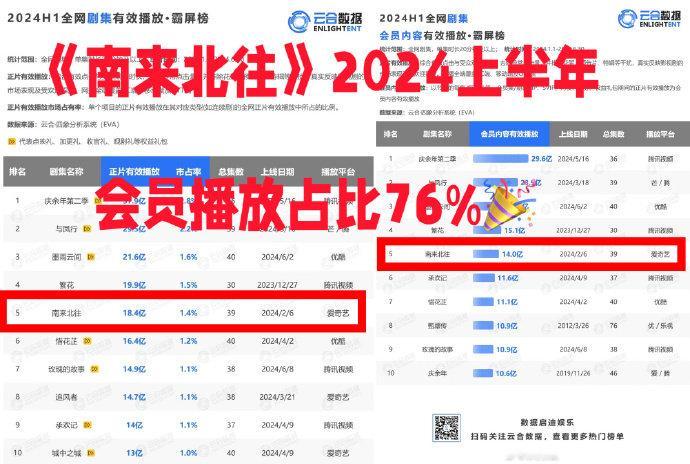Click the 18.4亿 value for 南来北往
Viewport: 690px width, 464px height.
134,313
